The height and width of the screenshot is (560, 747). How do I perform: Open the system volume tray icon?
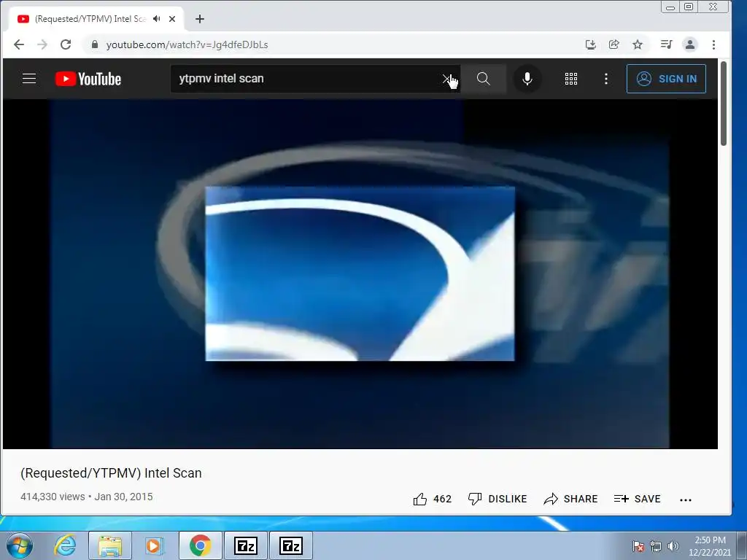point(673,546)
